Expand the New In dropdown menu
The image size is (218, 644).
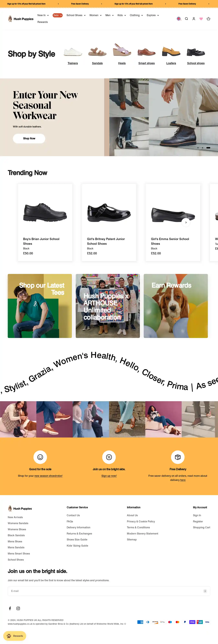43,15
